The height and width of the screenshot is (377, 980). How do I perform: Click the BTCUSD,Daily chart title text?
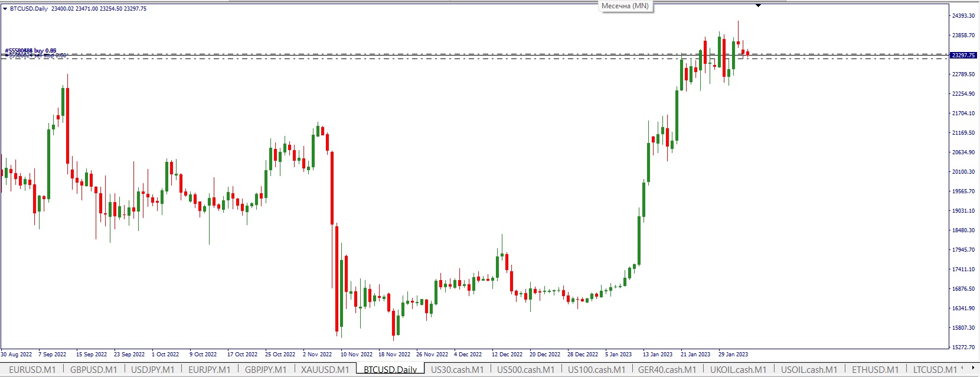pos(29,9)
